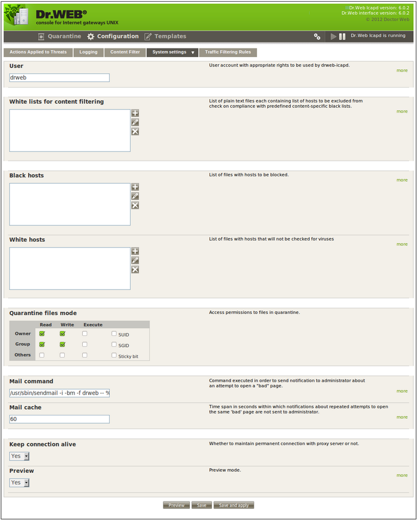Click the User input field
The height and width of the screenshot is (523, 420).
[59, 78]
